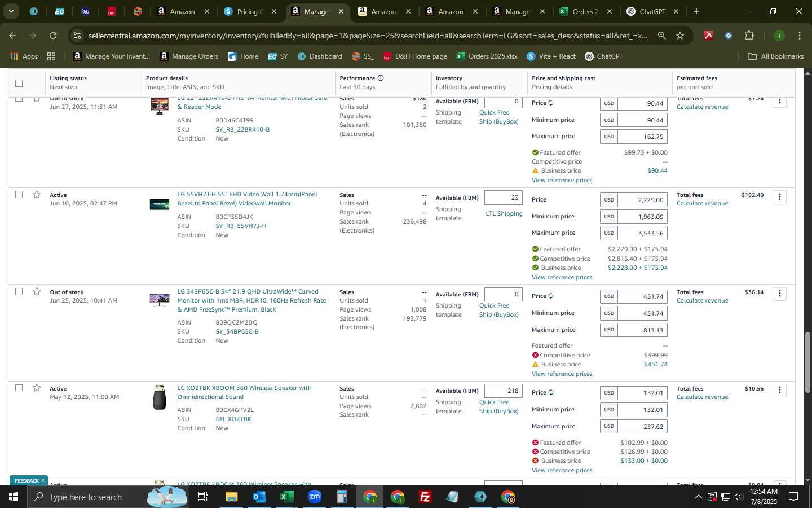Open the curved monitor product thumbnail
The width and height of the screenshot is (812, 508).
click(x=160, y=300)
